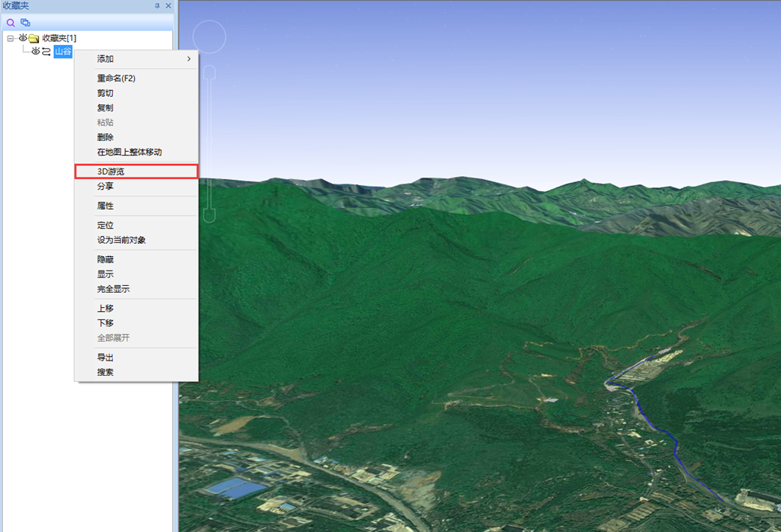
Task: Click the top knob of the zoom slider
Action: click(x=209, y=72)
